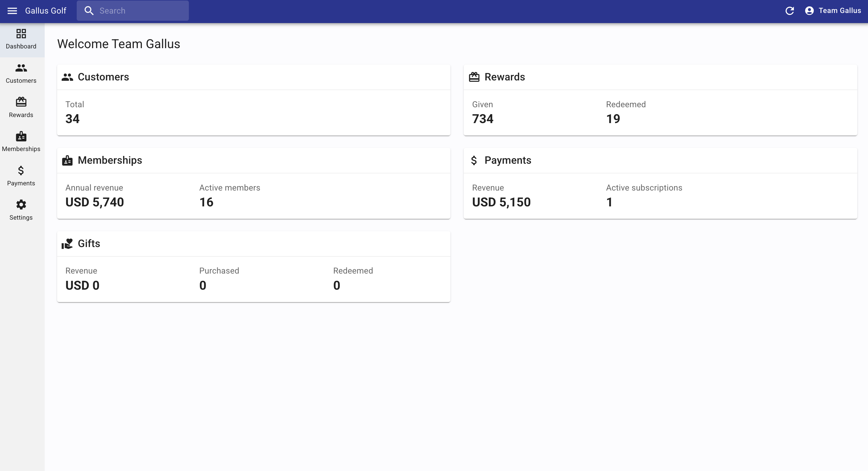Select the Memberships card heading
Viewport: 868px width, 471px height.
tap(110, 160)
